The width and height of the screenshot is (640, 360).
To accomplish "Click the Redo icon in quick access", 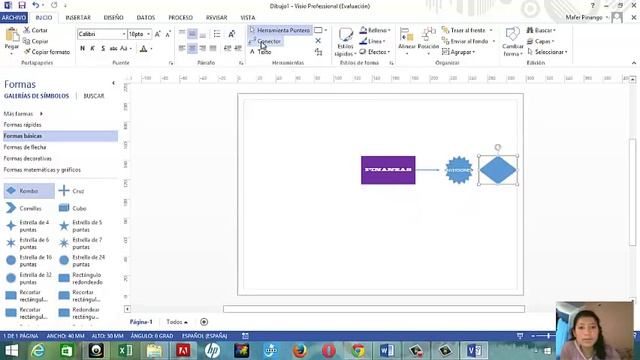I will coord(54,5).
